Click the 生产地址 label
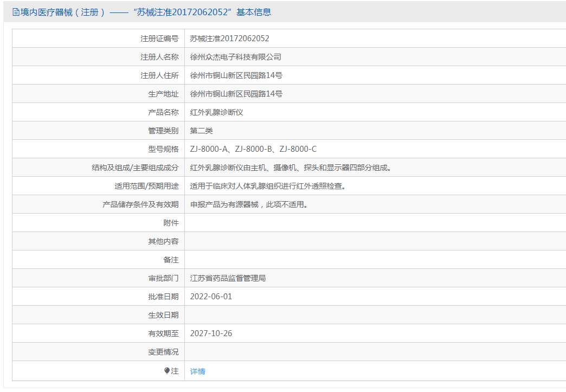This screenshot has width=566, height=392. [163, 94]
